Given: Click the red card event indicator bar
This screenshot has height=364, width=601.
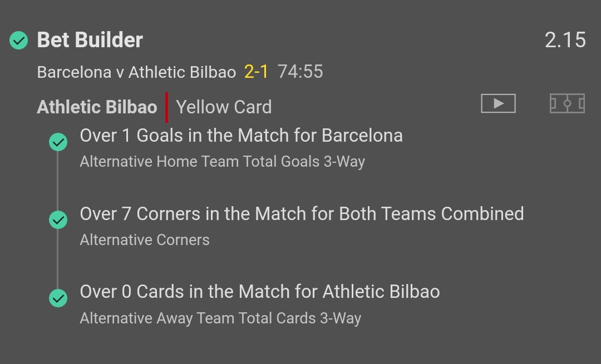Looking at the screenshot, I should pyautogui.click(x=167, y=107).
